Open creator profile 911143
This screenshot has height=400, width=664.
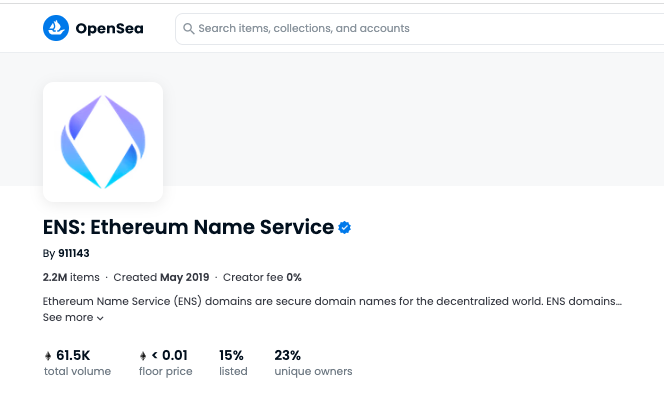pos(74,253)
